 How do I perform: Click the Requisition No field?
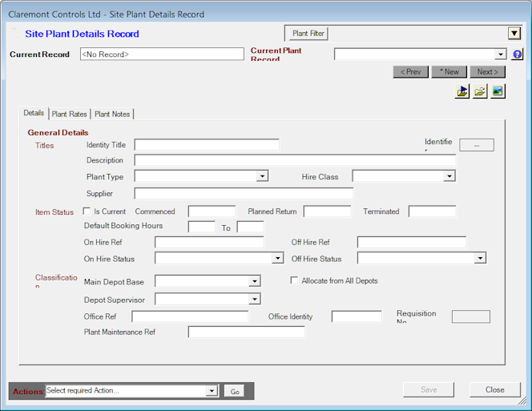[471, 316]
